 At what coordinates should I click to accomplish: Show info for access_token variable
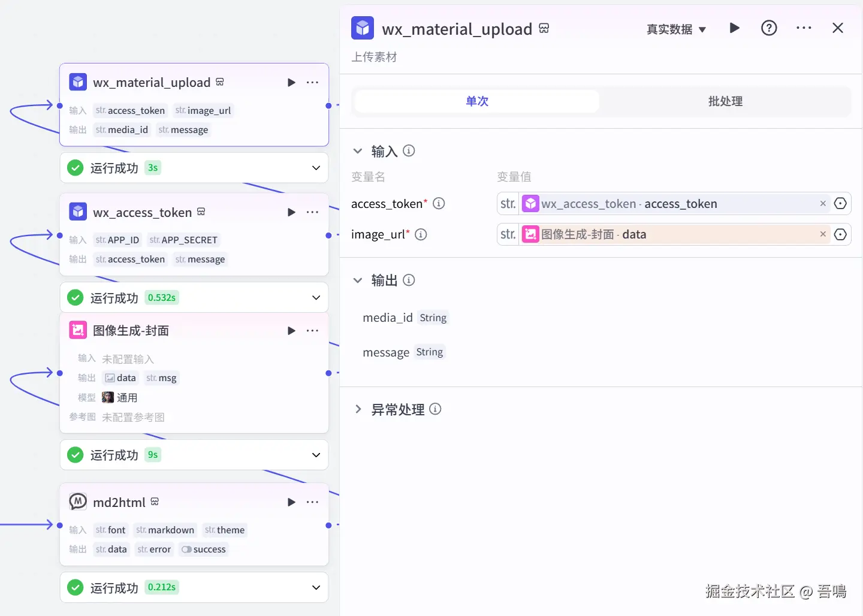(439, 203)
